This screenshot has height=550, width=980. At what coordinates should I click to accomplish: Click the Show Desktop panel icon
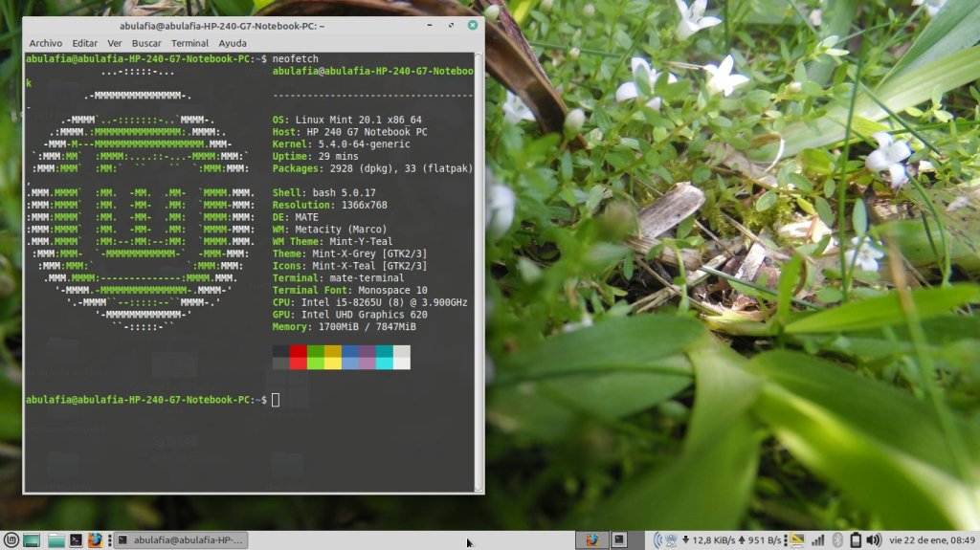coord(33,540)
